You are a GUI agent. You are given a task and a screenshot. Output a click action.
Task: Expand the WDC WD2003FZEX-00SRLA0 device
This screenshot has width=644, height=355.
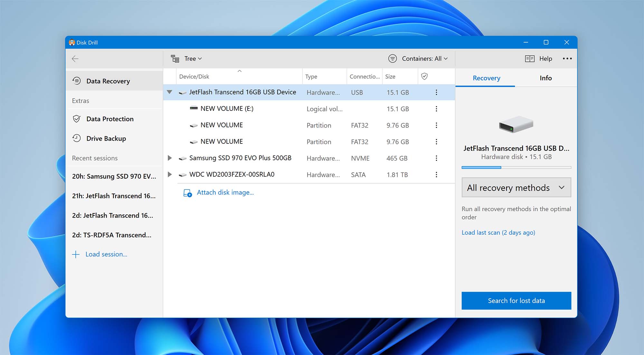click(170, 174)
